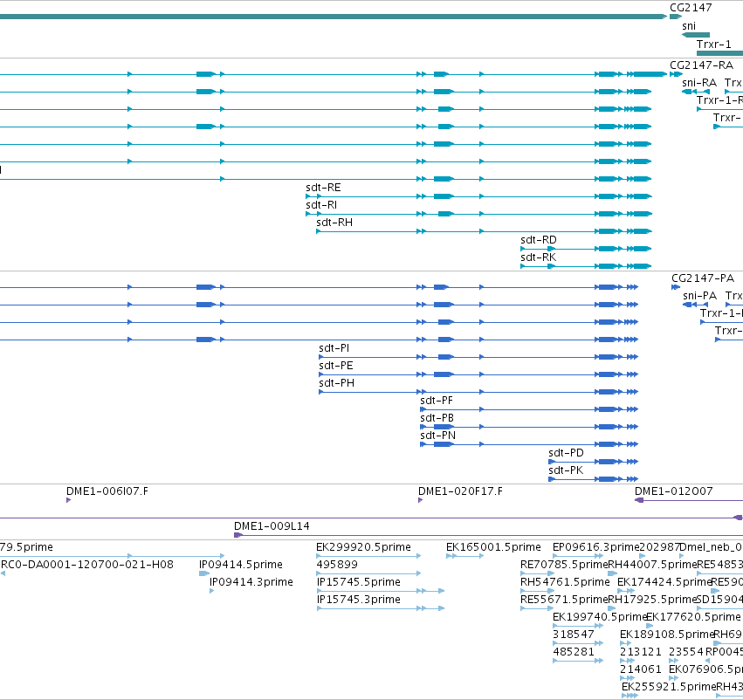Image resolution: width=743 pixels, height=700 pixels.
Task: Open the sdt-RK transcript label
Action: coord(539,257)
